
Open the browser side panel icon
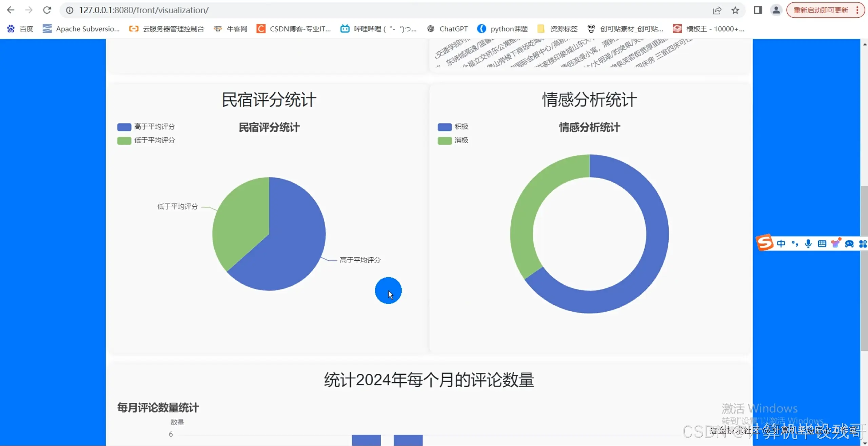(758, 10)
